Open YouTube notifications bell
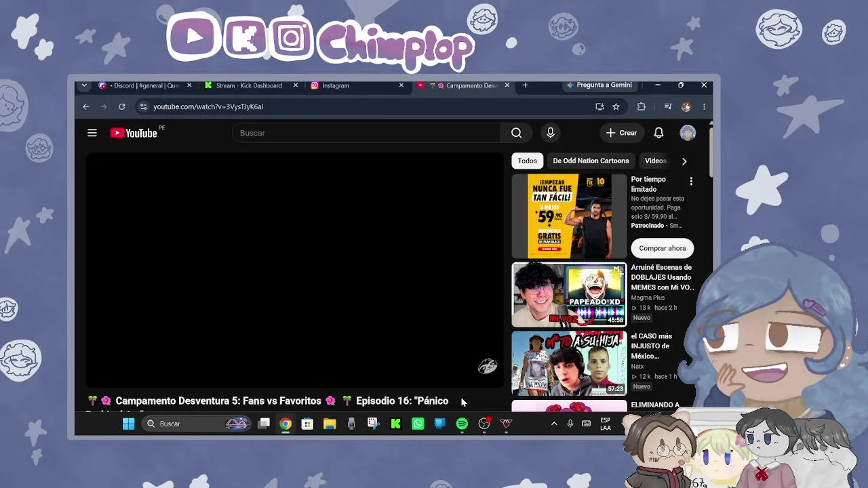 pyautogui.click(x=658, y=133)
